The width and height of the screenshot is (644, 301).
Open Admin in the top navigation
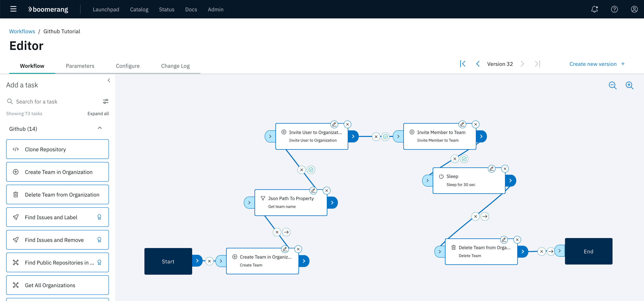(216, 9)
